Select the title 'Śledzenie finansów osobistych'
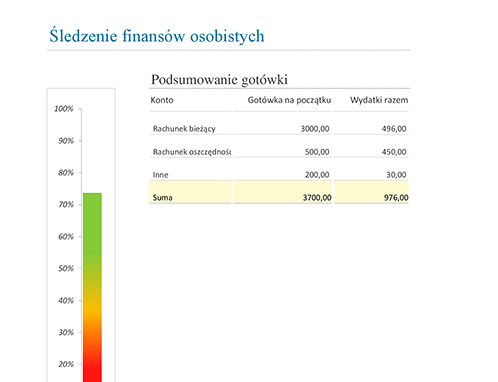This screenshot has width=498, height=382. point(157,36)
